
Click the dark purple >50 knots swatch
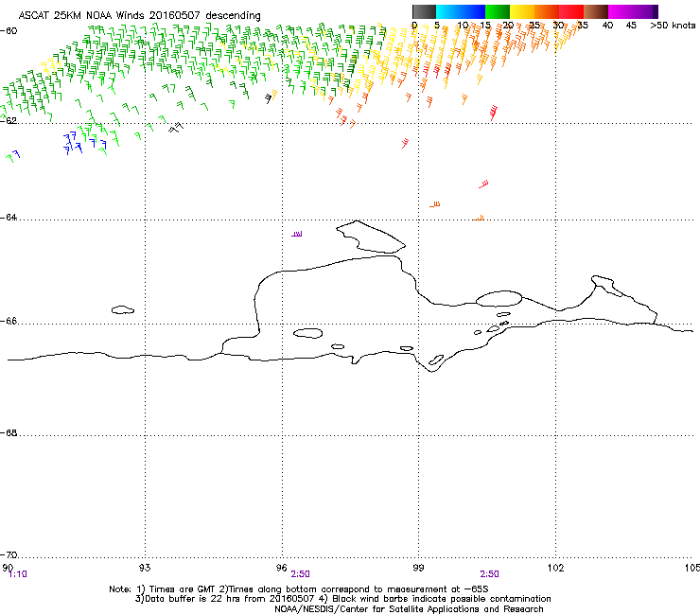click(656, 11)
